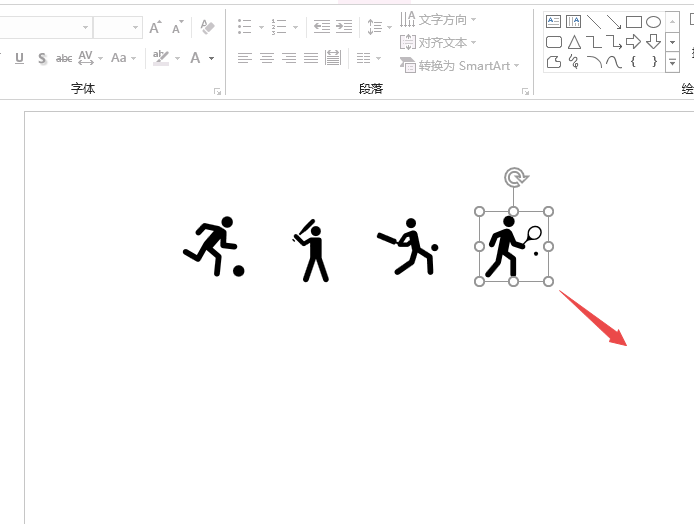
Task: Apply text highlight color
Action: 161,58
